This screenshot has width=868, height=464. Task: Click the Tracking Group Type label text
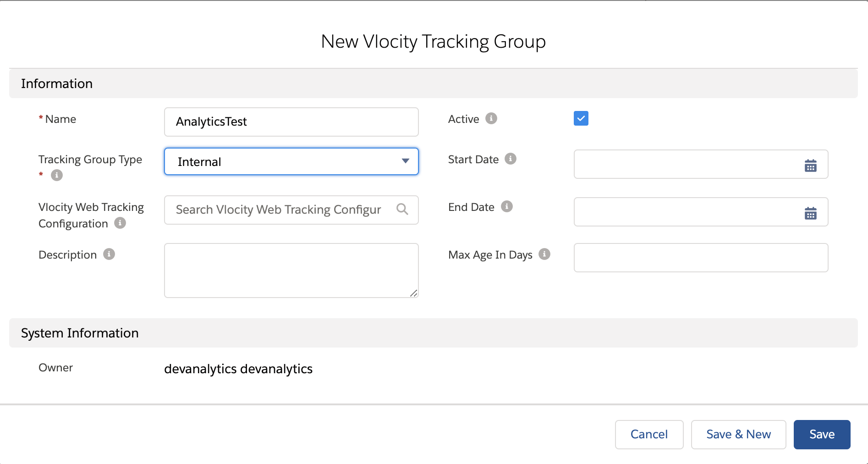[x=90, y=160]
